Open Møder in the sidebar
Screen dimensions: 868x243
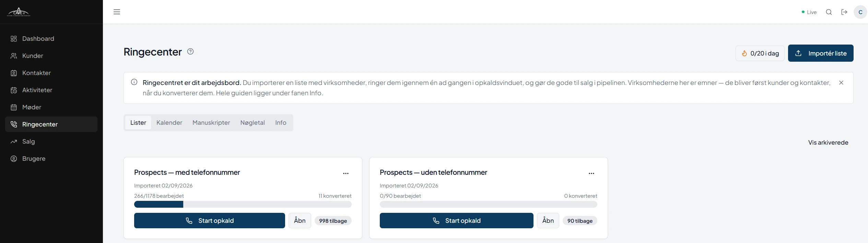point(51,107)
